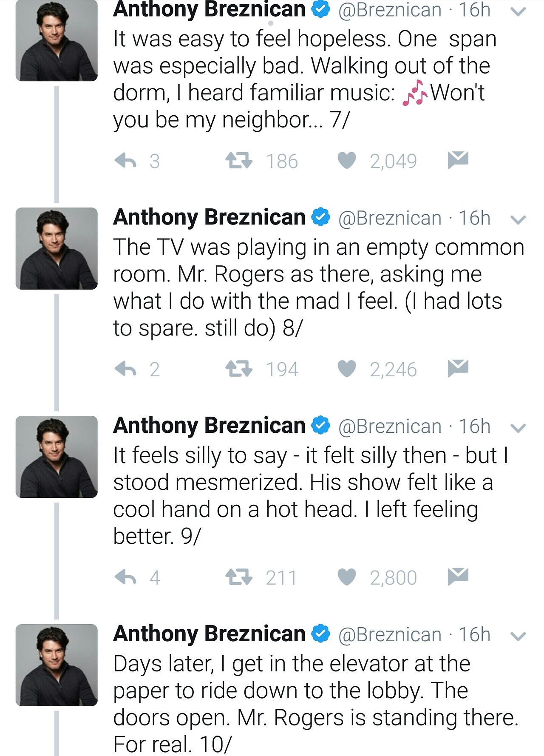Image resolution: width=544 pixels, height=756 pixels.
Task: Open the profile photo beside the 10/ tweet
Action: (57, 665)
